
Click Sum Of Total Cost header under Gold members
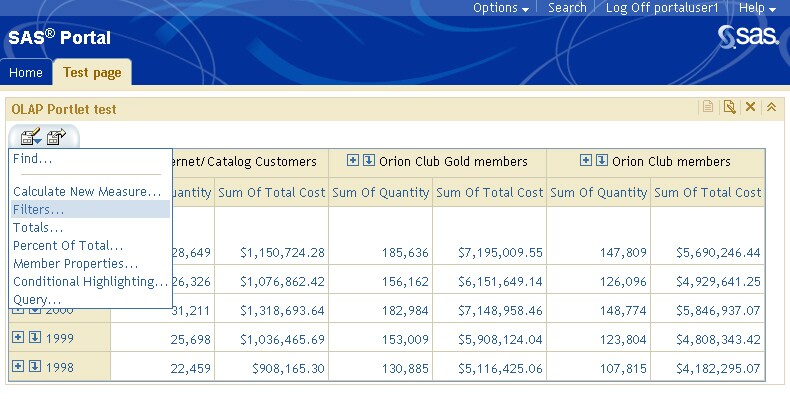489,192
